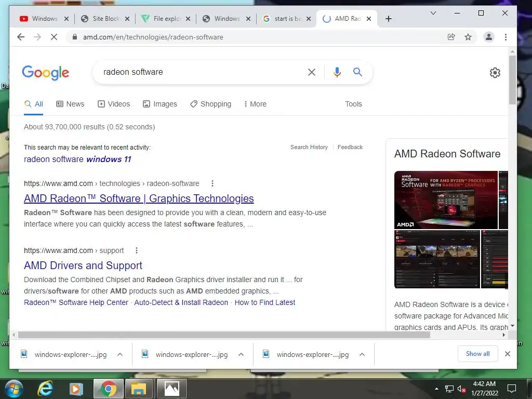Open Google quick settings gear icon
The width and height of the screenshot is (532, 399).
click(x=495, y=72)
